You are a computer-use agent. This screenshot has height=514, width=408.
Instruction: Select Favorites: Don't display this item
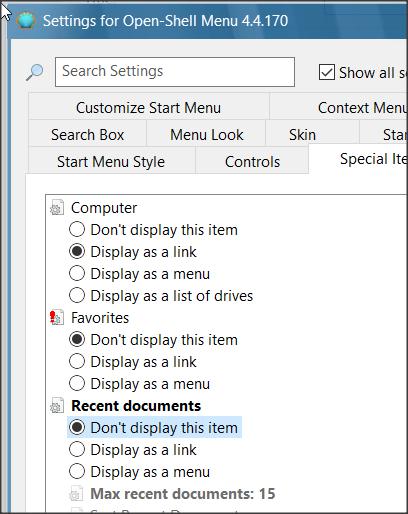click(x=154, y=340)
